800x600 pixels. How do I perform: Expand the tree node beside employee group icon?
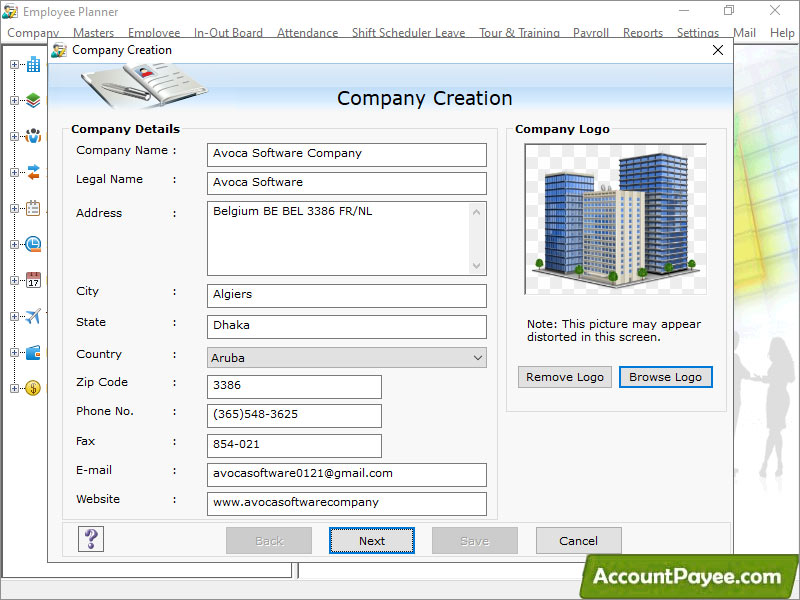14,136
